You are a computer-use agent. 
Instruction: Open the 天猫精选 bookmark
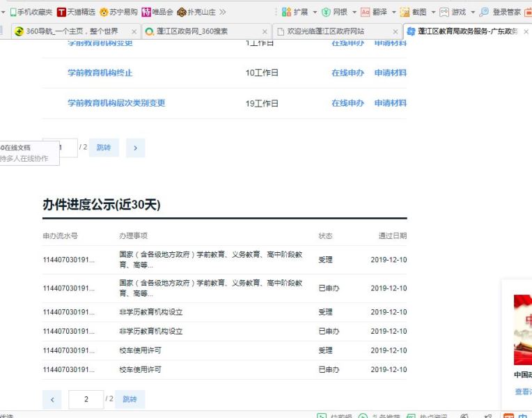(77, 13)
